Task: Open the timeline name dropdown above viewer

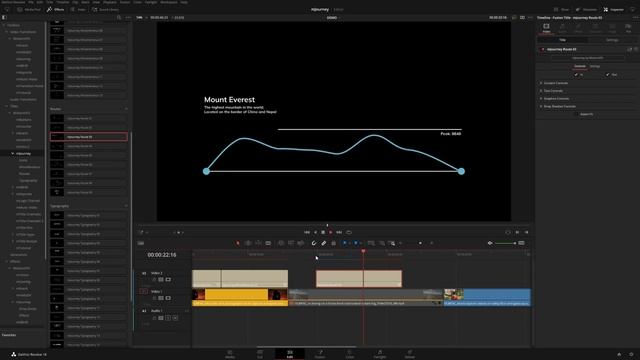Action: [333, 18]
